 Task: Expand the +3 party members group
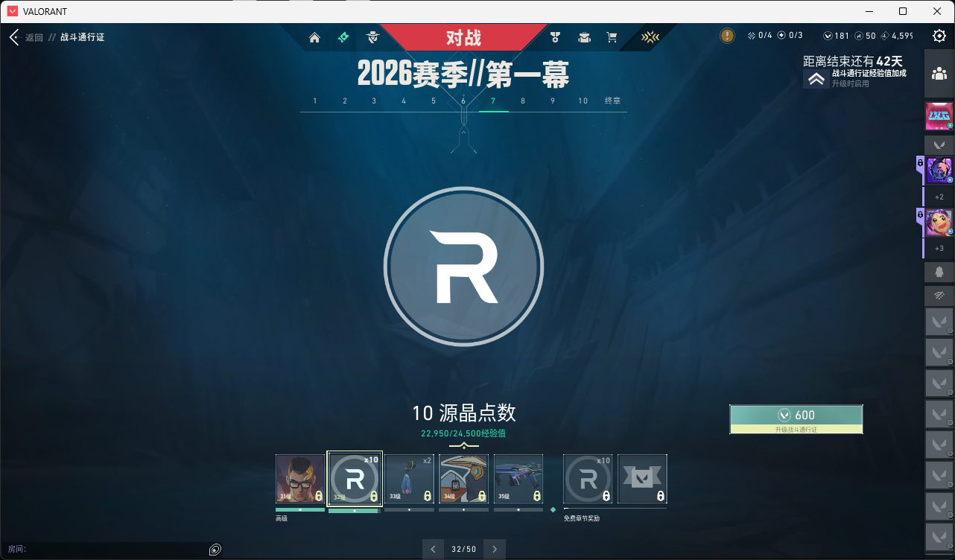pos(939,248)
